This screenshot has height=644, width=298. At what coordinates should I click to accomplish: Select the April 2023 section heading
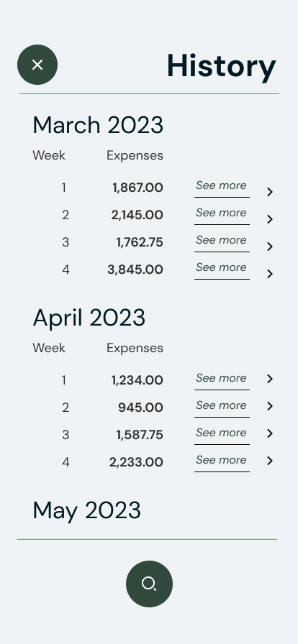[x=89, y=318]
